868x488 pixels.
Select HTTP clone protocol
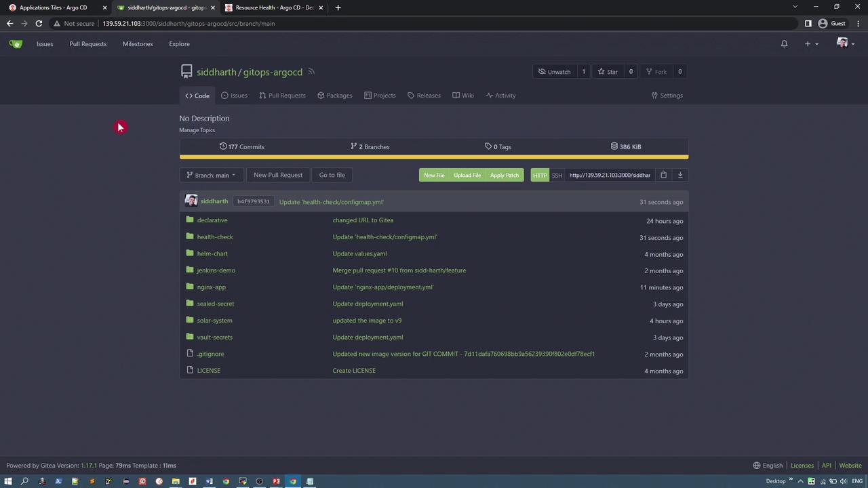[540, 176]
